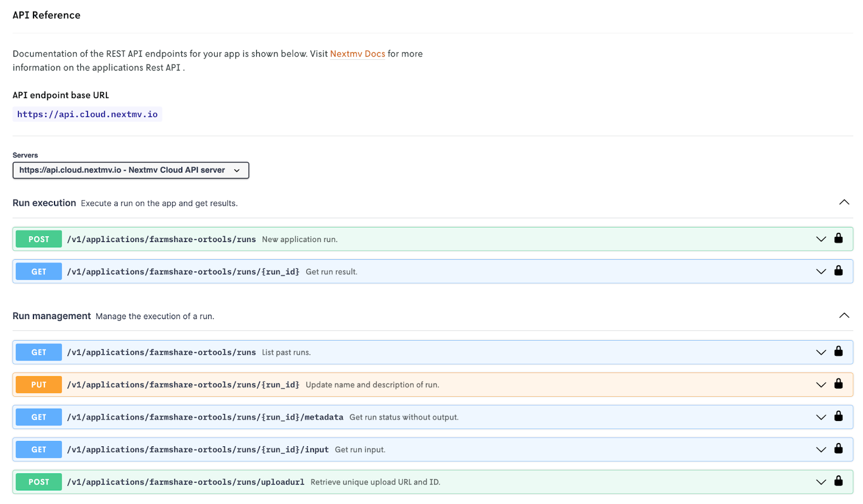Click lock icon on uploadurl row
The image size is (863, 504).
(x=838, y=481)
